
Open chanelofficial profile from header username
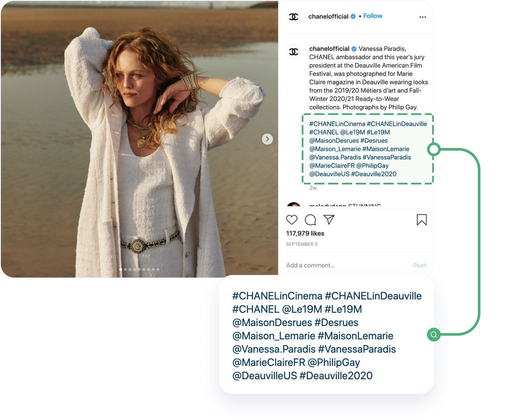(x=328, y=16)
